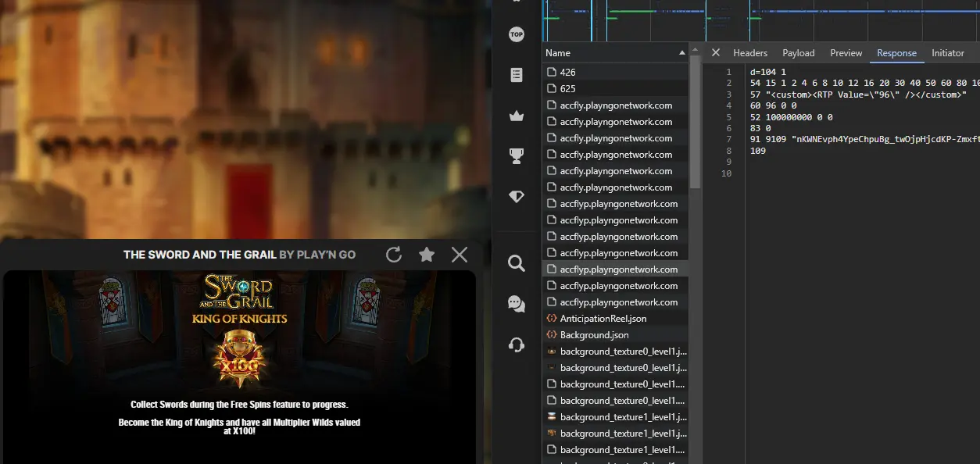
Task: Click the King of Knights game logo
Action: tap(239, 298)
